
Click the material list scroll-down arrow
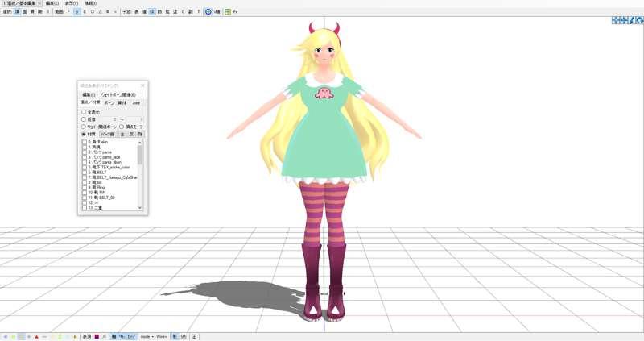[x=140, y=208]
